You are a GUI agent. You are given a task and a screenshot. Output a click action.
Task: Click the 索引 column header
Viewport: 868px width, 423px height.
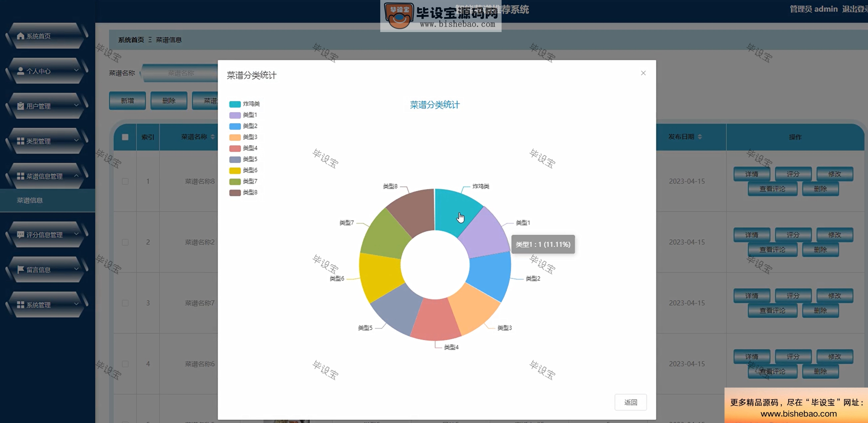(x=147, y=137)
